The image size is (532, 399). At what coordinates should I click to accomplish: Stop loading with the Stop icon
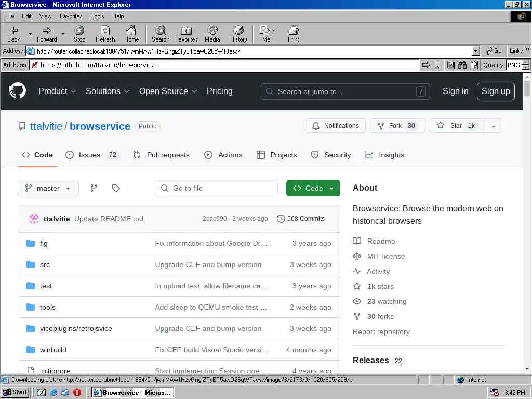click(x=79, y=34)
